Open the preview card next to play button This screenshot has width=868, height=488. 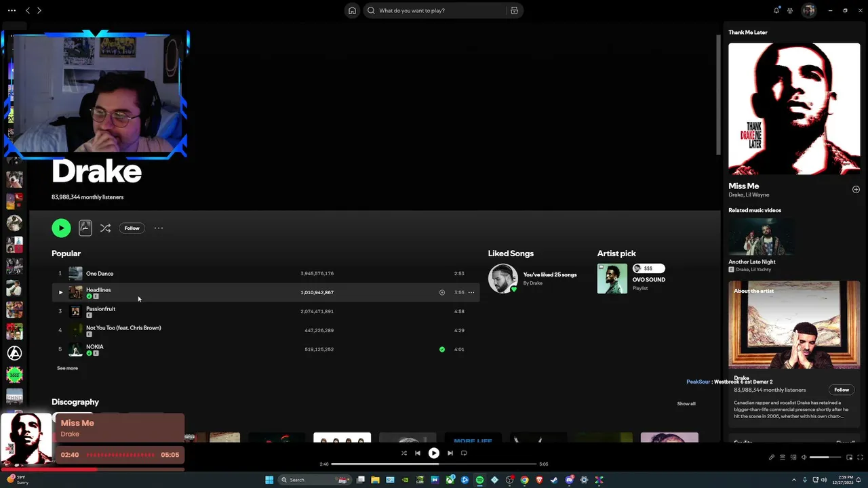coord(85,228)
